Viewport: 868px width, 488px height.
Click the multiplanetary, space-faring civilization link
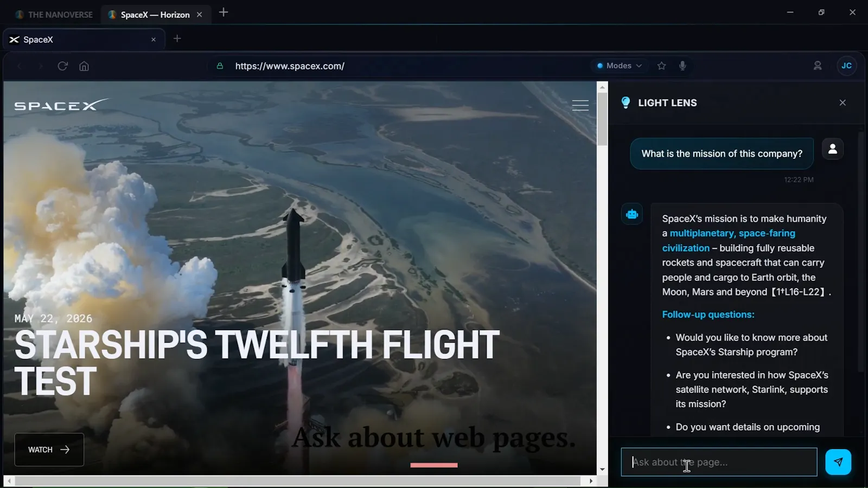coord(729,240)
